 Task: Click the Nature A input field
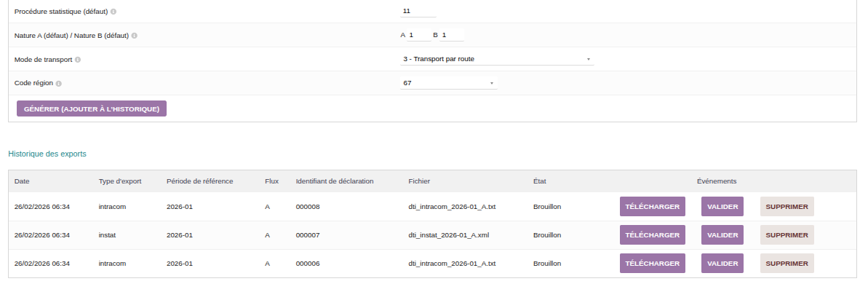coord(419,35)
